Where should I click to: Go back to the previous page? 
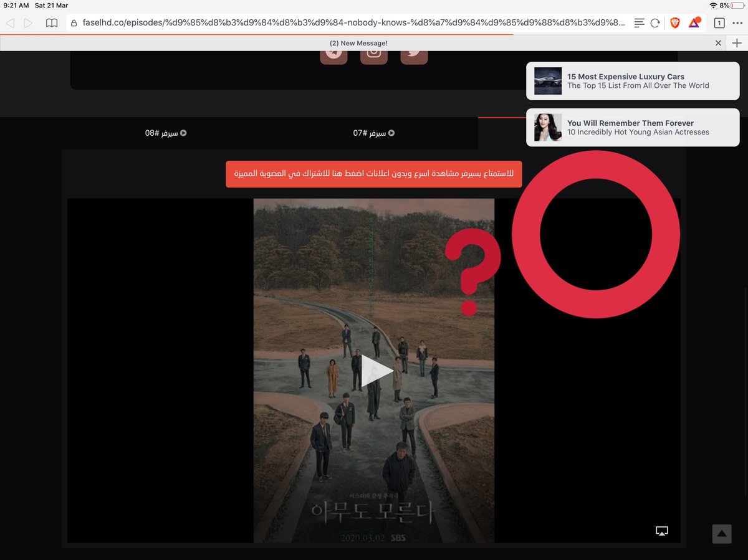(x=10, y=23)
